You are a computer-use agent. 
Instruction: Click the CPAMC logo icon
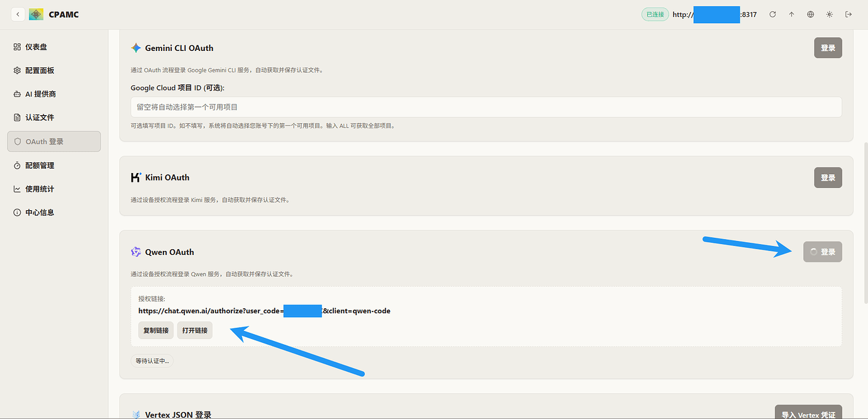pos(36,14)
